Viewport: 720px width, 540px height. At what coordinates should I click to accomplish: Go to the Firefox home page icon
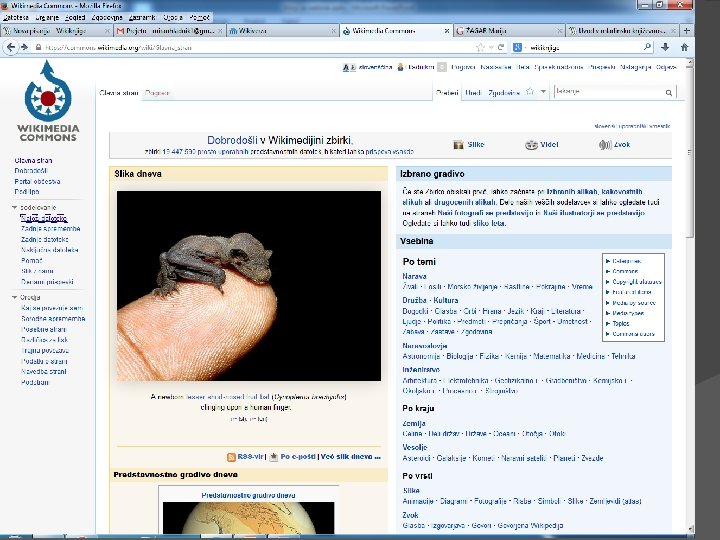[x=684, y=47]
